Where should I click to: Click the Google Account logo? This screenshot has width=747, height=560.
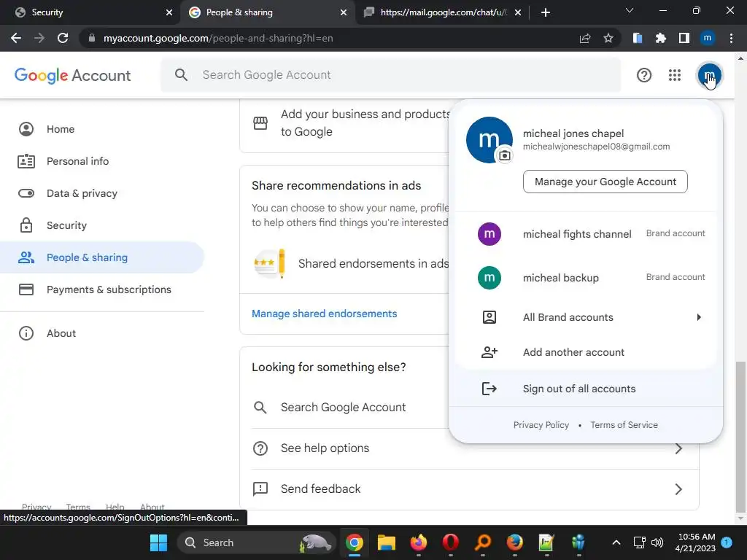point(72,75)
